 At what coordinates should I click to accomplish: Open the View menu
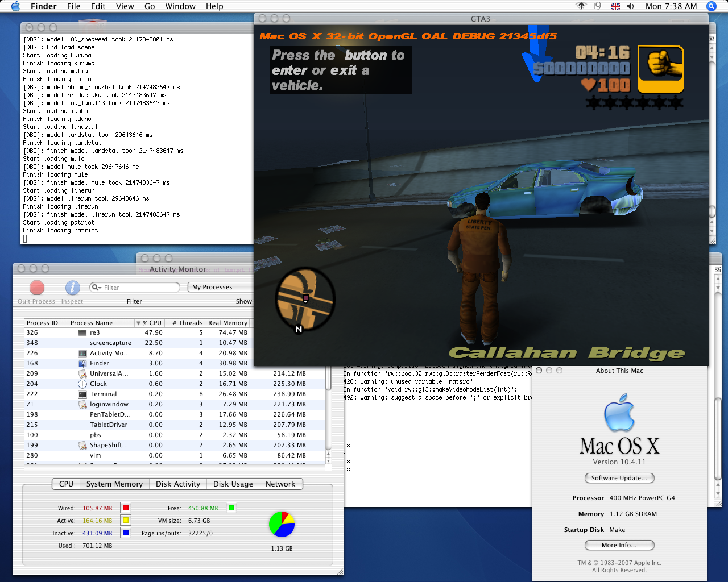click(x=125, y=6)
